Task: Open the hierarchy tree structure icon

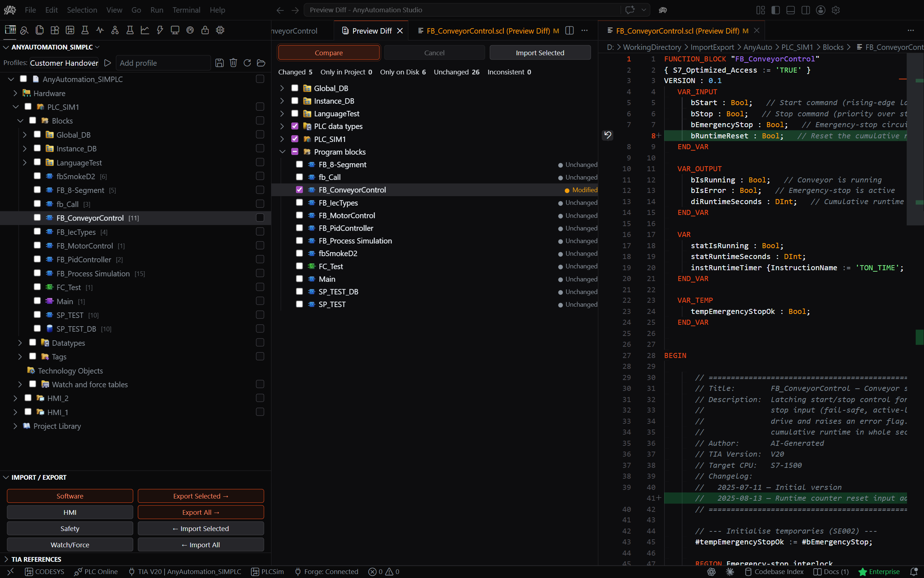Action: click(115, 30)
